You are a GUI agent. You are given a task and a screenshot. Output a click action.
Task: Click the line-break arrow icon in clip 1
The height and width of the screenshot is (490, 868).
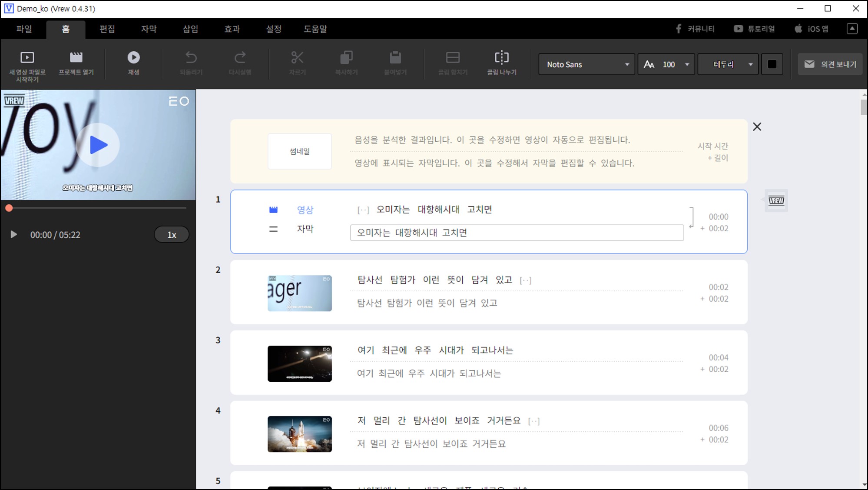tap(692, 218)
